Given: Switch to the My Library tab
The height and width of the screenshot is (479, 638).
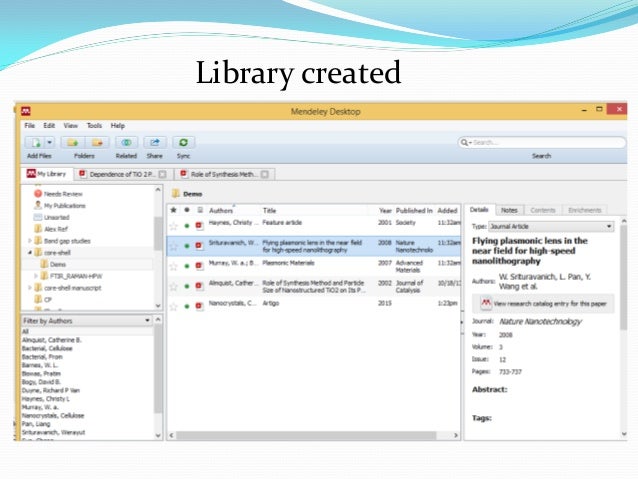Looking at the screenshot, I should 46,174.
